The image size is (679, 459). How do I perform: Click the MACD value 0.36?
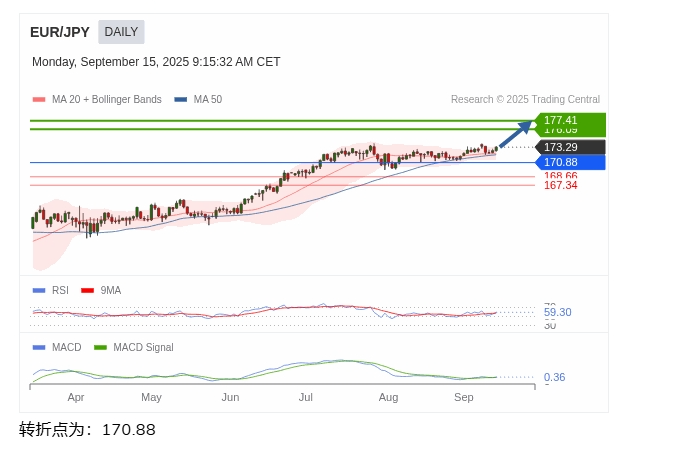(x=554, y=378)
